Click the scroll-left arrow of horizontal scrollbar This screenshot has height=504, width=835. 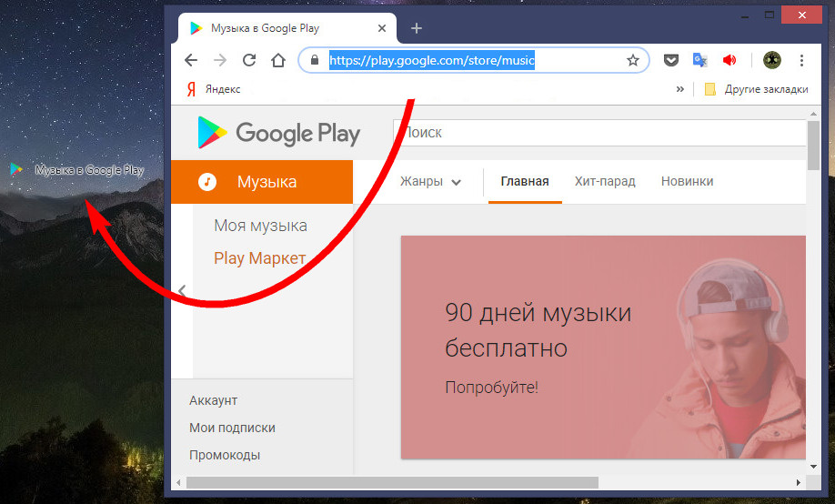178,483
